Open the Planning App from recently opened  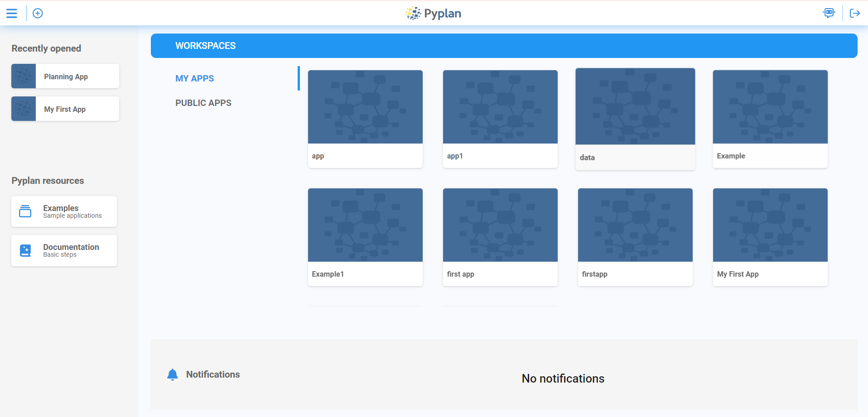tap(66, 76)
